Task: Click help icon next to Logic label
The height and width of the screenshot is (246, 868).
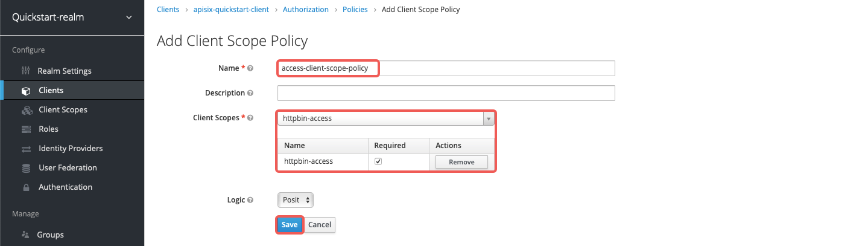Action: 250,200
